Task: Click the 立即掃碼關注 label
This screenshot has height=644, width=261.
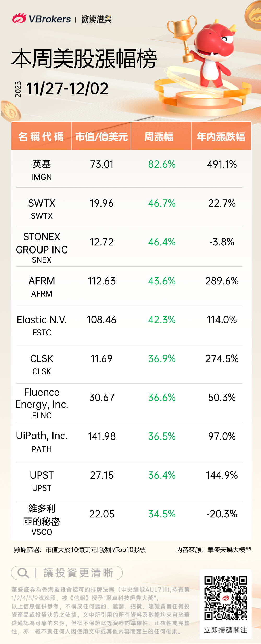Action: click(x=226, y=630)
